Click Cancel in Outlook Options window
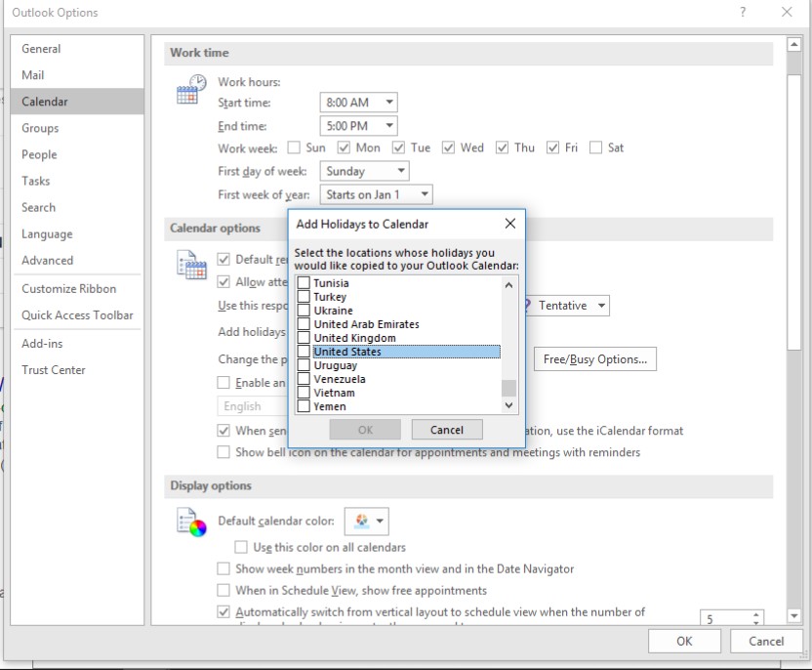The height and width of the screenshot is (670, 812). click(x=766, y=641)
